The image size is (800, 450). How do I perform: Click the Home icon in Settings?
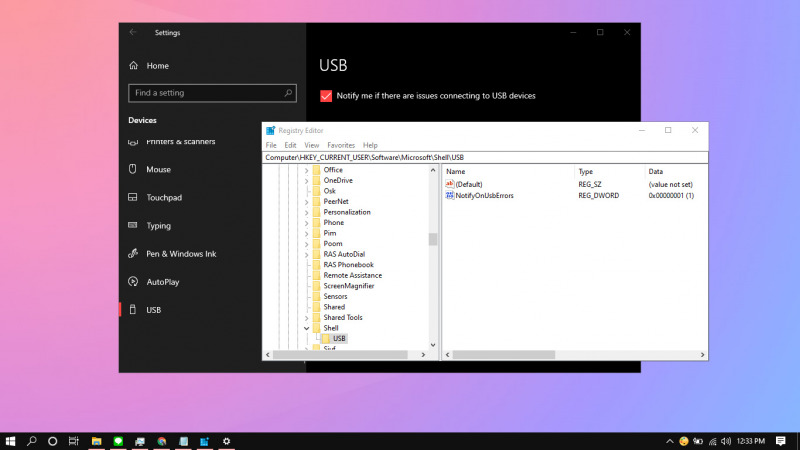(x=135, y=65)
